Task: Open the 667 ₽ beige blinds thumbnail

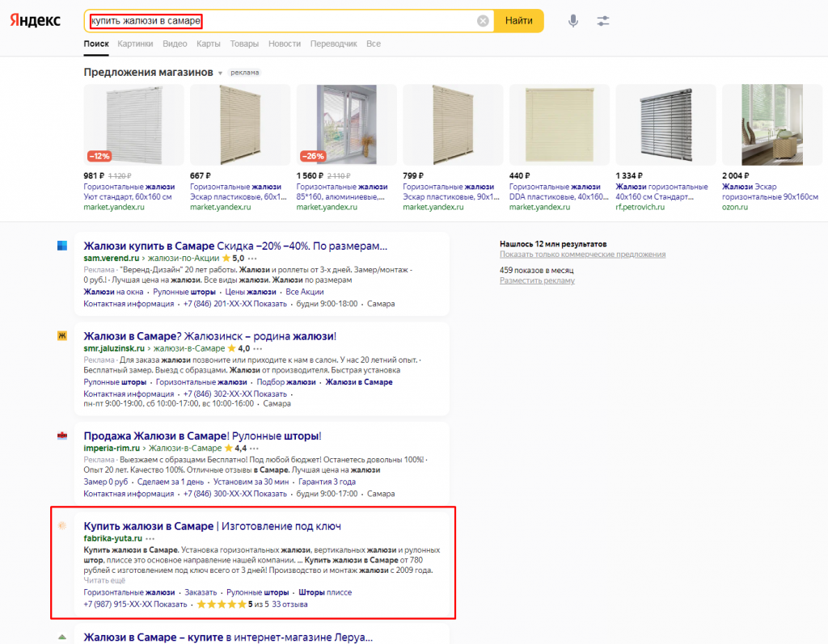Action: [x=239, y=124]
